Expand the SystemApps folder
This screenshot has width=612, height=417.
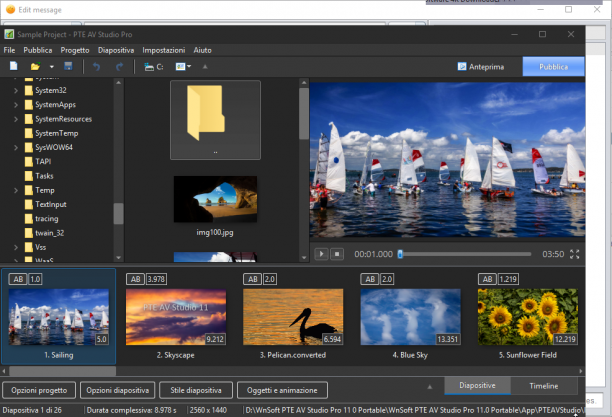(x=16, y=105)
